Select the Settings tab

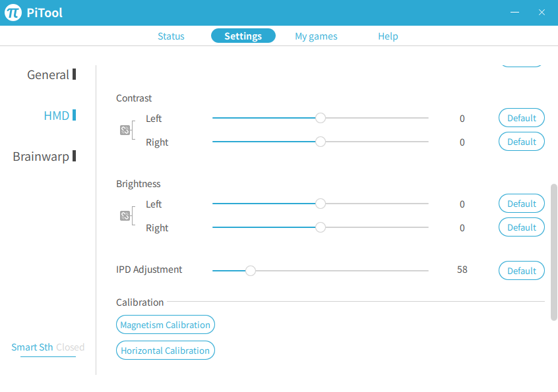[x=243, y=36]
